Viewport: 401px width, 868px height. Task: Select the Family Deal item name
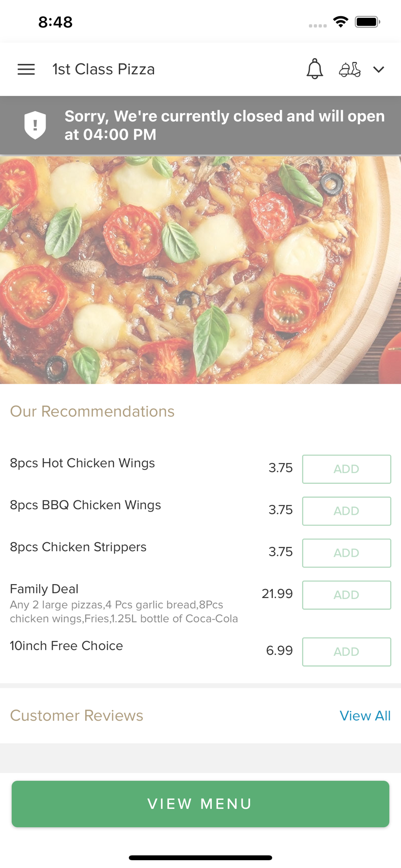click(x=44, y=589)
